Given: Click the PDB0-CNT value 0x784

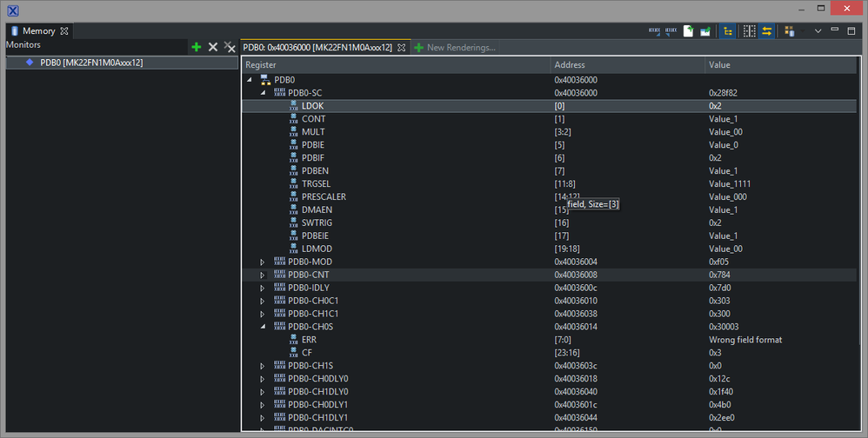Looking at the screenshot, I should pyautogui.click(x=719, y=275).
